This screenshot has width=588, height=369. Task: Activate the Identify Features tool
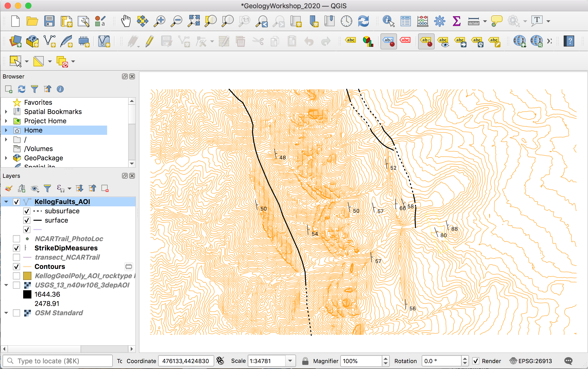point(388,21)
